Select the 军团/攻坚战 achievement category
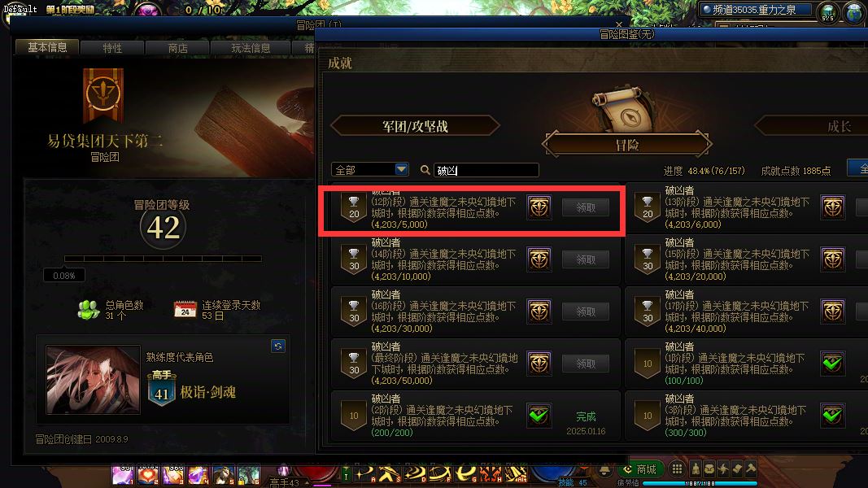This screenshot has height=488, width=868. tap(415, 126)
